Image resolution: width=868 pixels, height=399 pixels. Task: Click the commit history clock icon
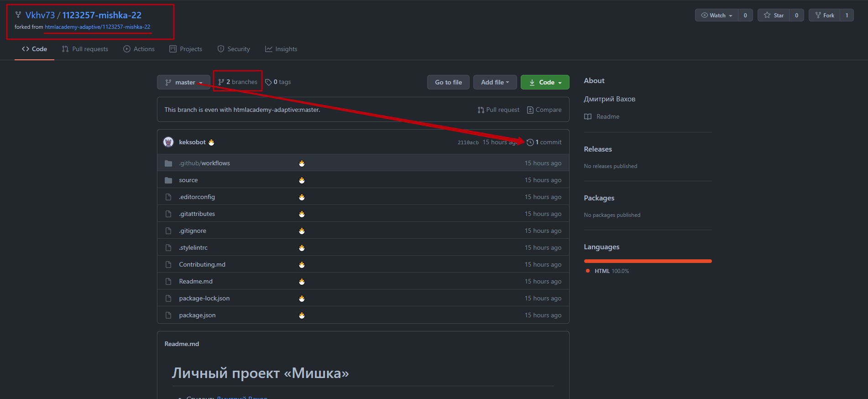tap(530, 142)
